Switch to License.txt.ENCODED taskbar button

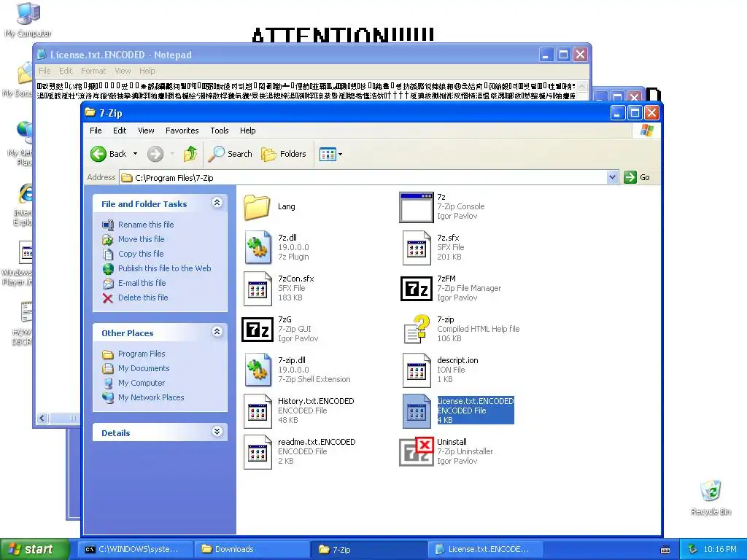click(486, 549)
